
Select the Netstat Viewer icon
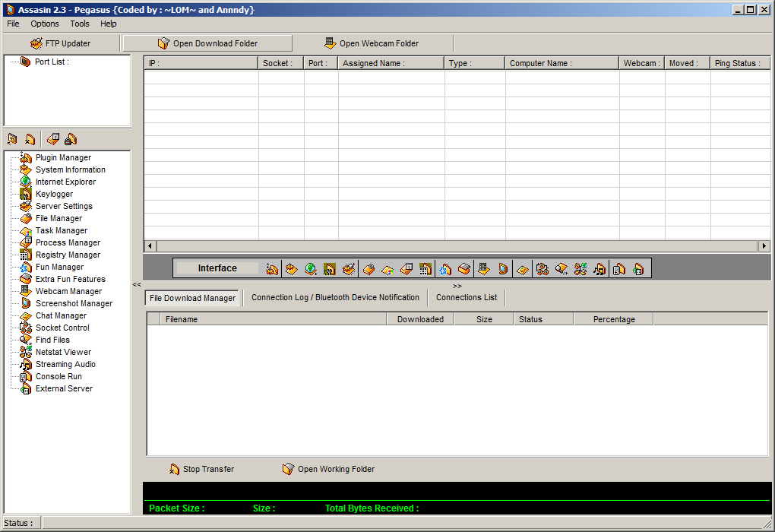click(x=26, y=353)
